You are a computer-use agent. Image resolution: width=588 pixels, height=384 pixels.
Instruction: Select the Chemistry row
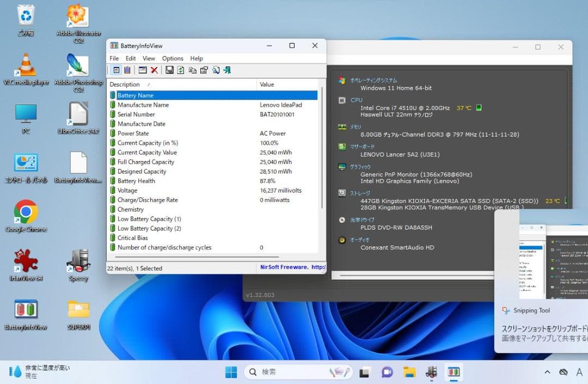click(x=213, y=209)
